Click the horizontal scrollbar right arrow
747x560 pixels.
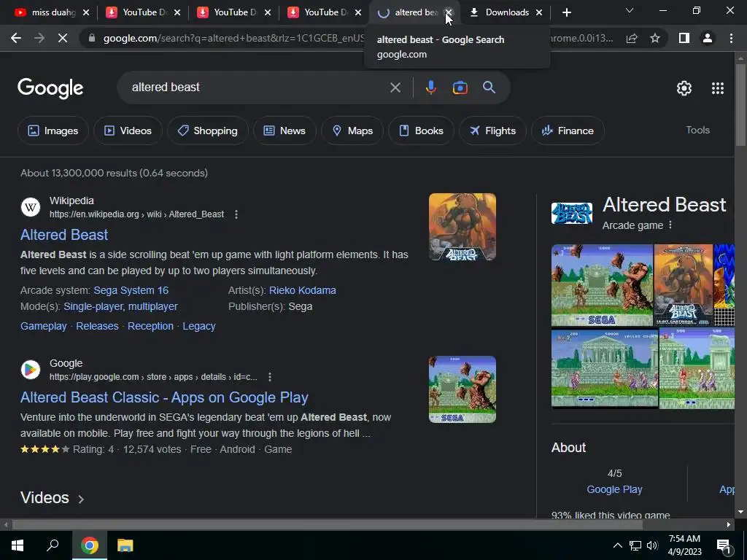pyautogui.click(x=729, y=525)
